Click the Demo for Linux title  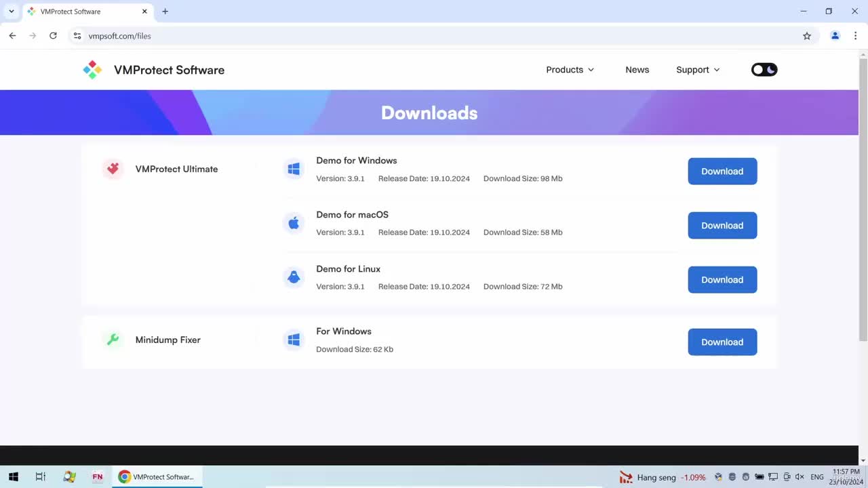[x=348, y=269]
